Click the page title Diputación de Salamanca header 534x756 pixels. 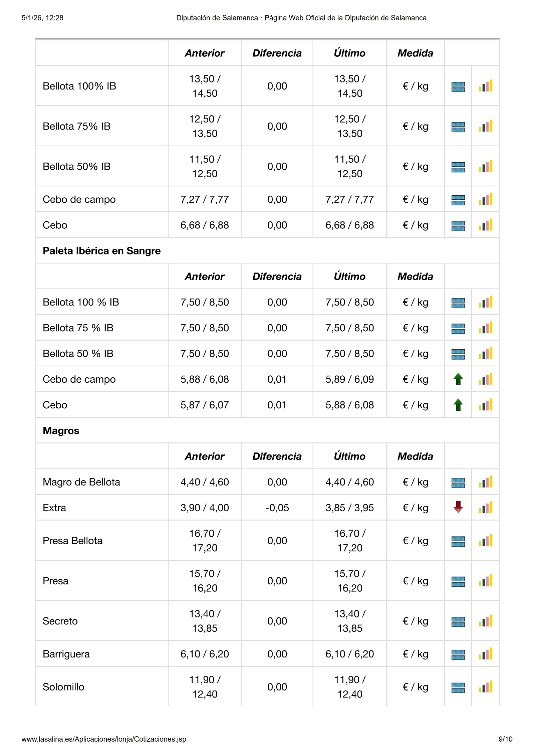301,18
